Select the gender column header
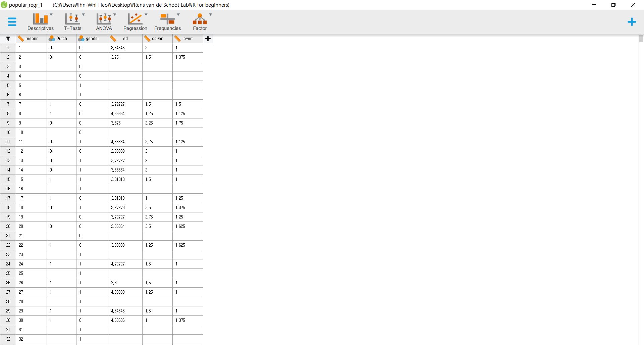This screenshot has height=345, width=644. pyautogui.click(x=92, y=39)
